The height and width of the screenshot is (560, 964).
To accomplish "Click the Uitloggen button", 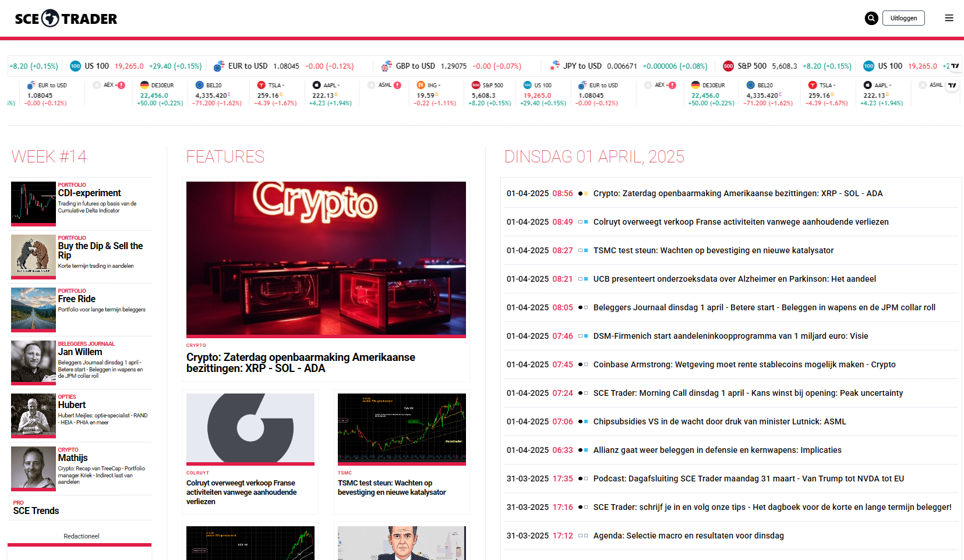I will coord(903,18).
